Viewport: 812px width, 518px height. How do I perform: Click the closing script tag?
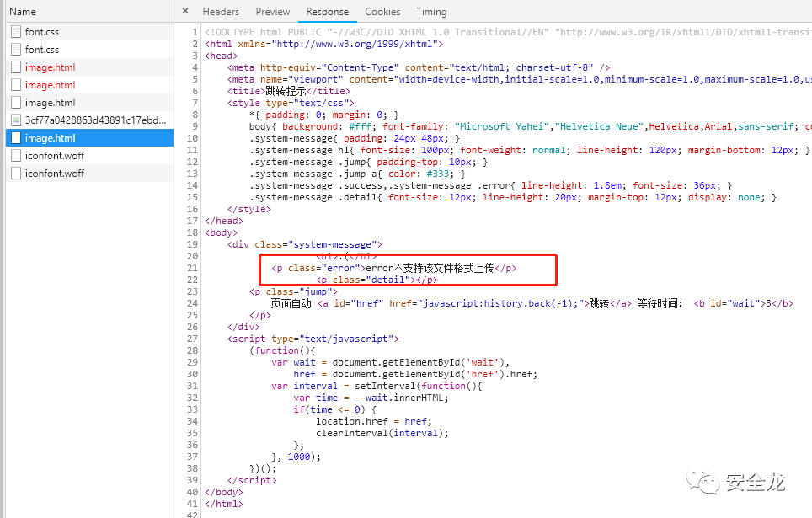pyautogui.click(x=252, y=480)
